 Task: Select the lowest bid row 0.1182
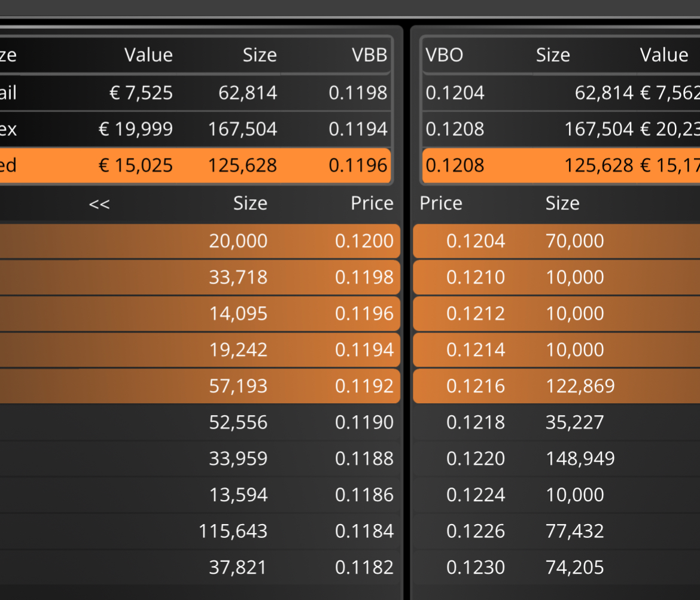pyautogui.click(x=200, y=568)
